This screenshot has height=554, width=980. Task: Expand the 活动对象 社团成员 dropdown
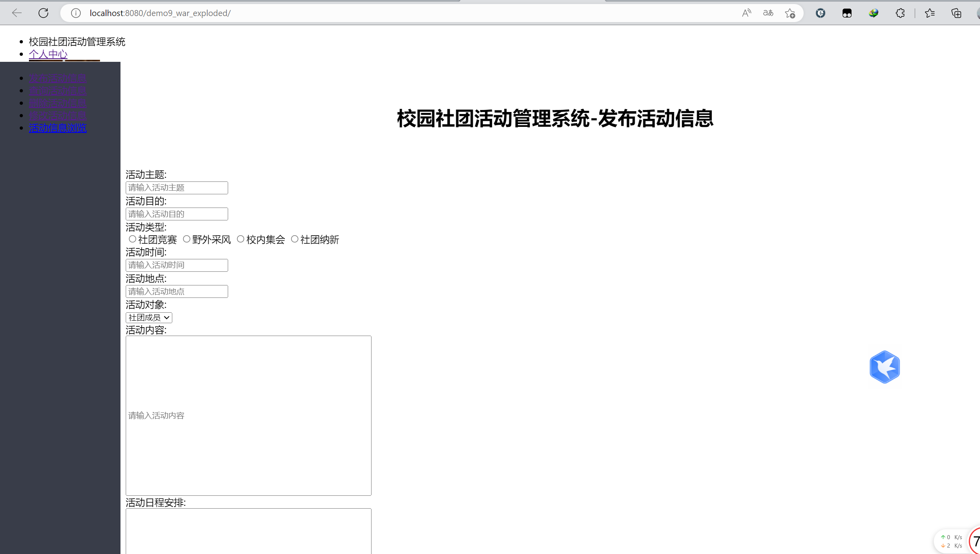coord(149,318)
